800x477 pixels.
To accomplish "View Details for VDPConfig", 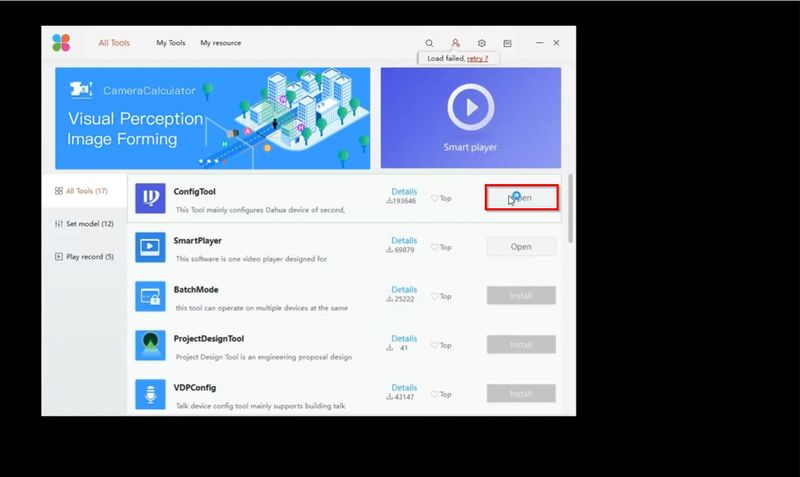I will pos(404,387).
